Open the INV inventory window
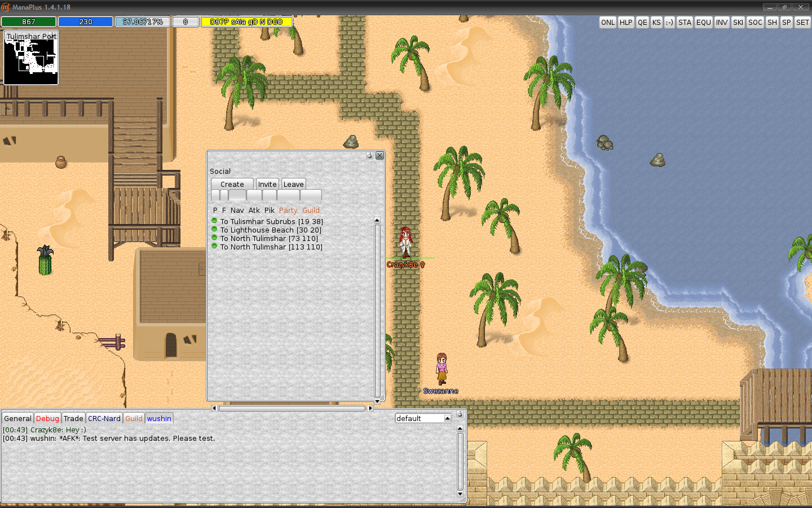 (722, 22)
